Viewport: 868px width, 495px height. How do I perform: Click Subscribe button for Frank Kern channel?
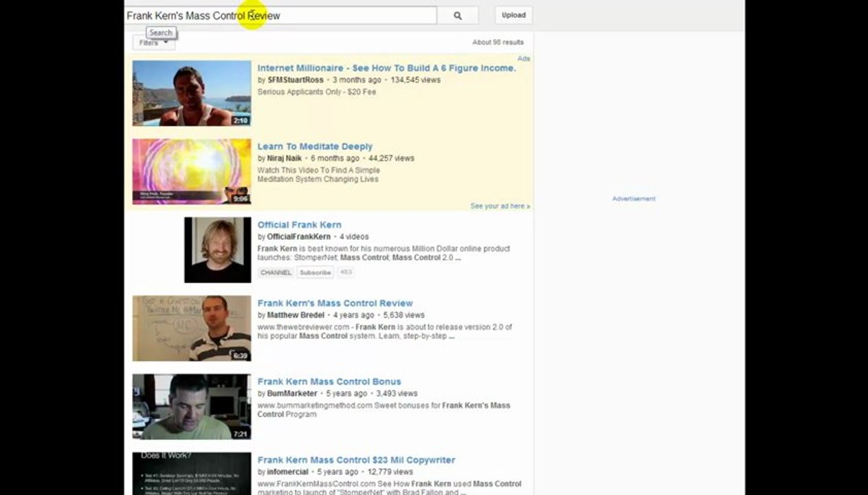(315, 272)
